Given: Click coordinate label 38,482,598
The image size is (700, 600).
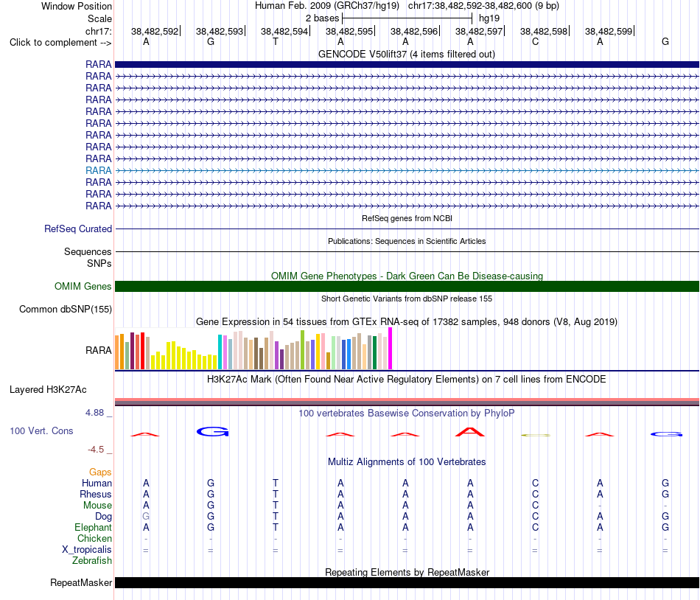Looking at the screenshot, I should click(543, 31).
